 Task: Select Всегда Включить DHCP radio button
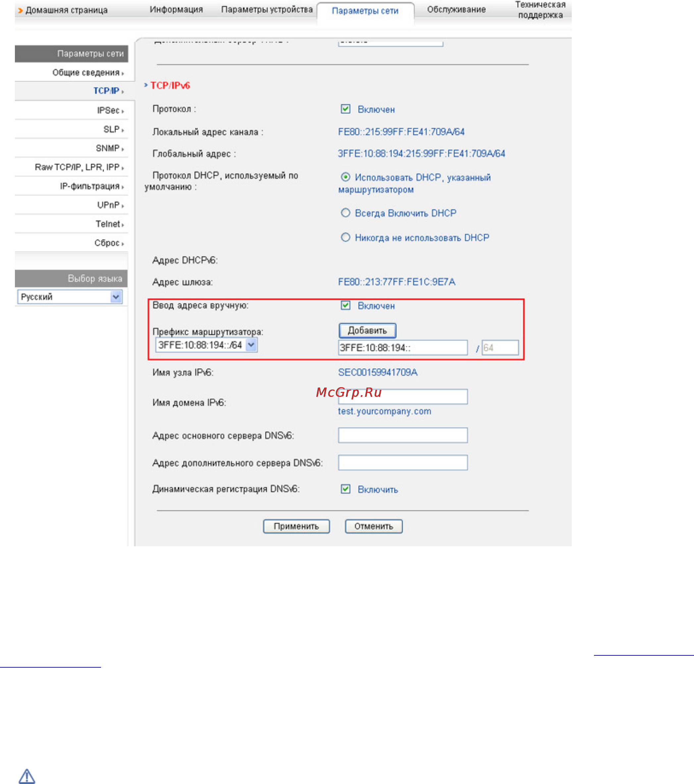(345, 212)
